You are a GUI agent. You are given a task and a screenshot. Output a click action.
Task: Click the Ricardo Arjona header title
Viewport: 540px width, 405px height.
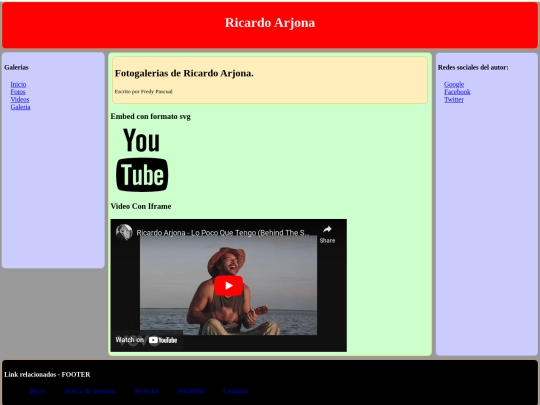pos(270,23)
